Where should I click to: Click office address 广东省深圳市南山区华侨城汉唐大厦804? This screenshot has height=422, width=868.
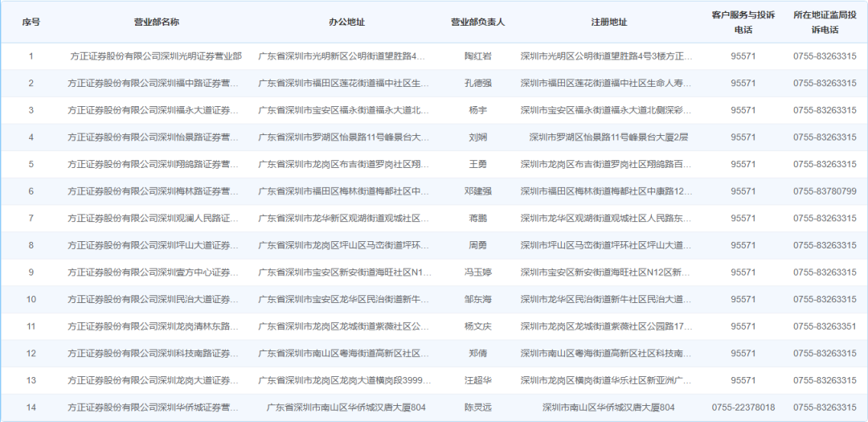click(346, 408)
